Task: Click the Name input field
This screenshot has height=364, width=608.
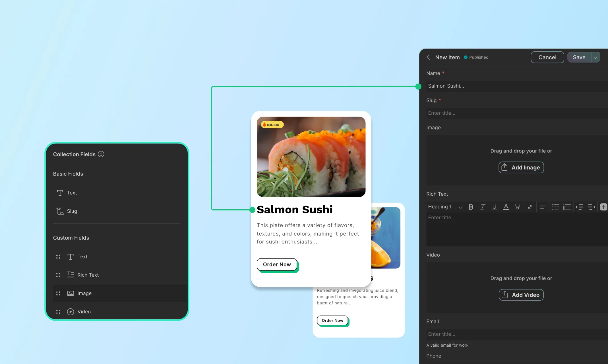Action: pyautogui.click(x=516, y=85)
